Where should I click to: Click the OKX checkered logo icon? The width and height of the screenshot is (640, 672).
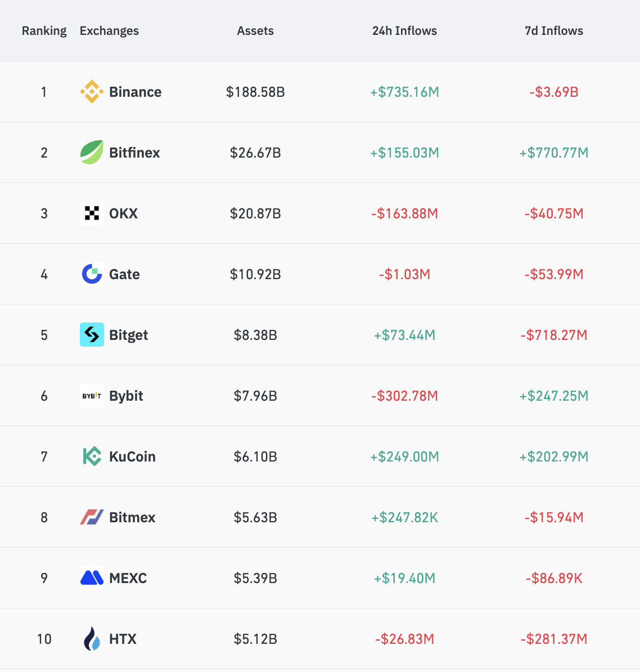92,213
